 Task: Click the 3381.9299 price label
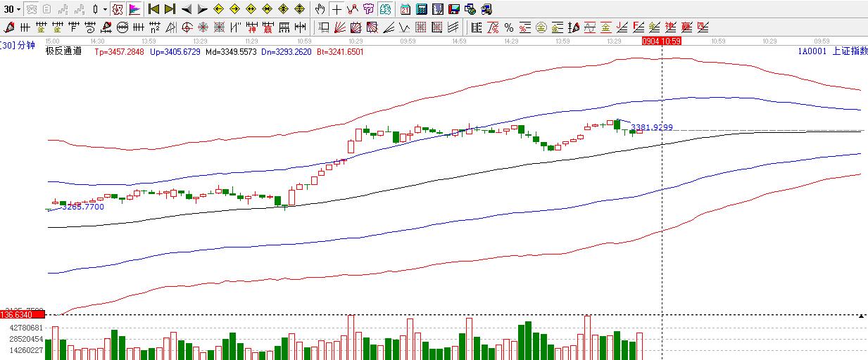(652, 127)
